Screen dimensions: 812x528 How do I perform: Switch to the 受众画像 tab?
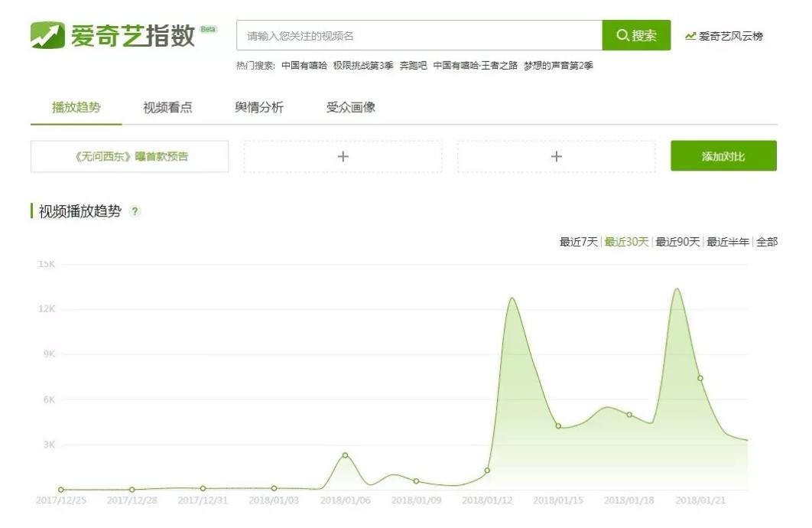tap(351, 107)
